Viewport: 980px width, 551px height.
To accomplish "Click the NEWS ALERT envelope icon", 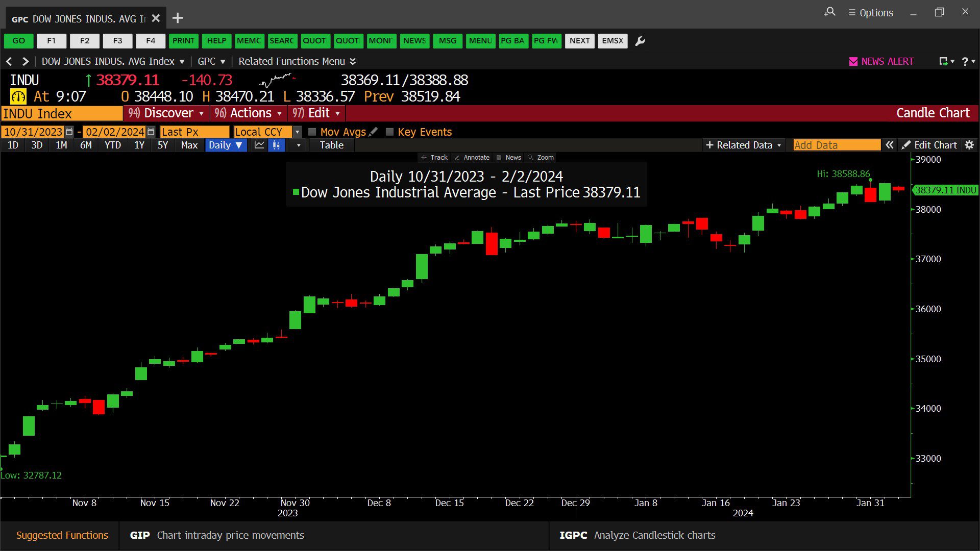I will tap(853, 61).
